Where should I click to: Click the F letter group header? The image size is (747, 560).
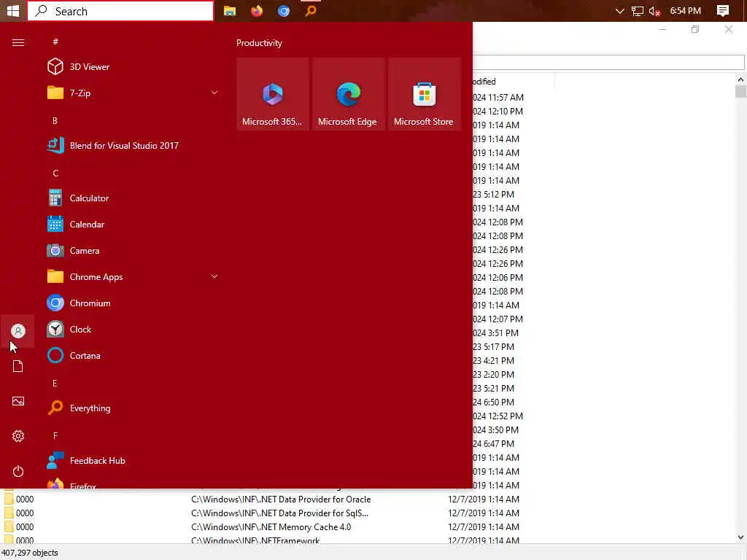click(55, 436)
